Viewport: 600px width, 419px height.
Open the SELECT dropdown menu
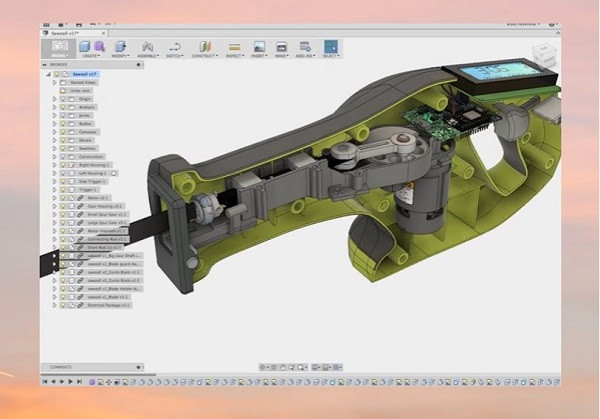pyautogui.click(x=331, y=56)
